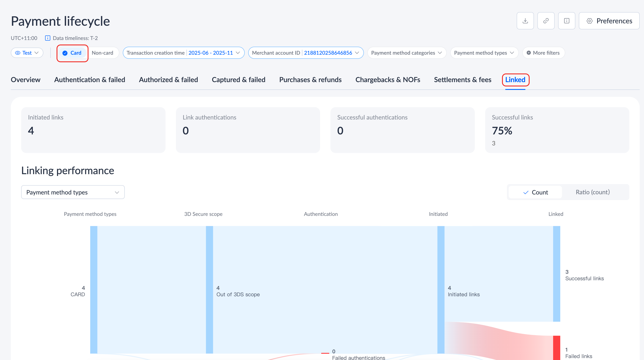Screen dimensions: 644x360
Task: Click the copy link icon
Action: coord(546,21)
